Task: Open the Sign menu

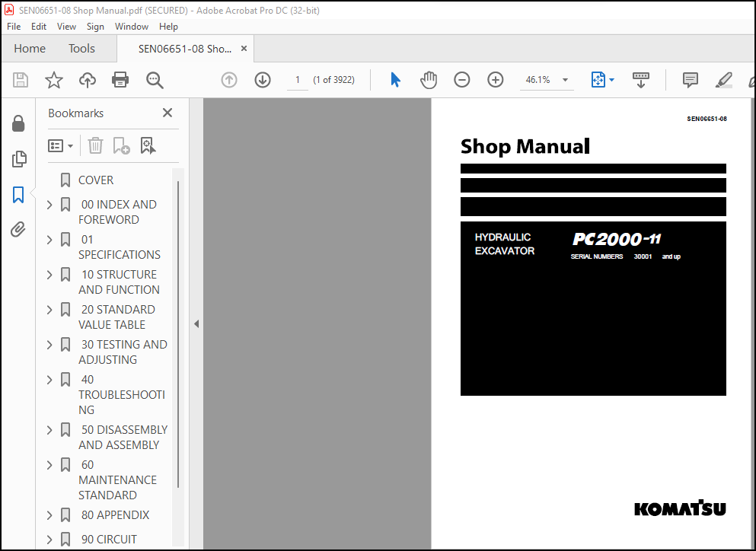Action: pos(95,27)
